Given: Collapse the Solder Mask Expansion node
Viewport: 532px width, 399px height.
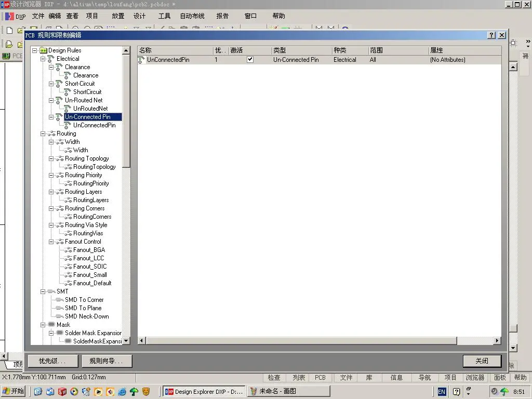Looking at the screenshot, I should [51, 333].
